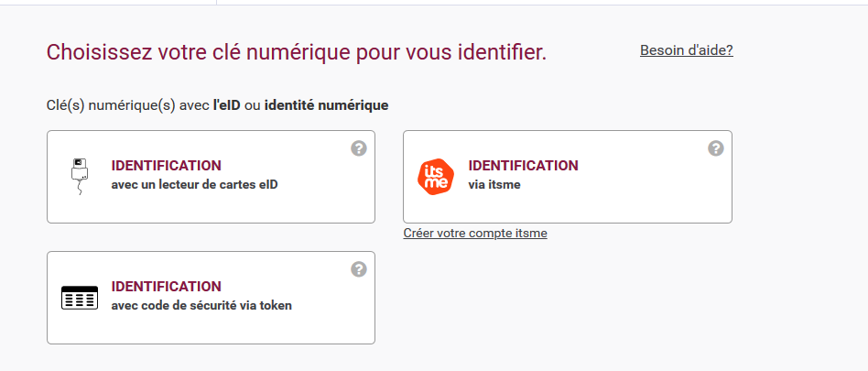
Task: Click the orange itsme logo
Action: [x=436, y=177]
